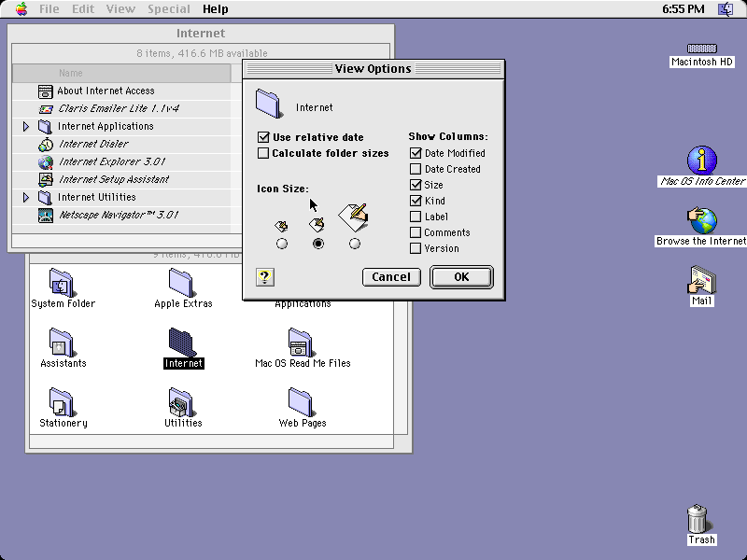Select About Internet Access file icon
The width and height of the screenshot is (747, 560).
45,91
